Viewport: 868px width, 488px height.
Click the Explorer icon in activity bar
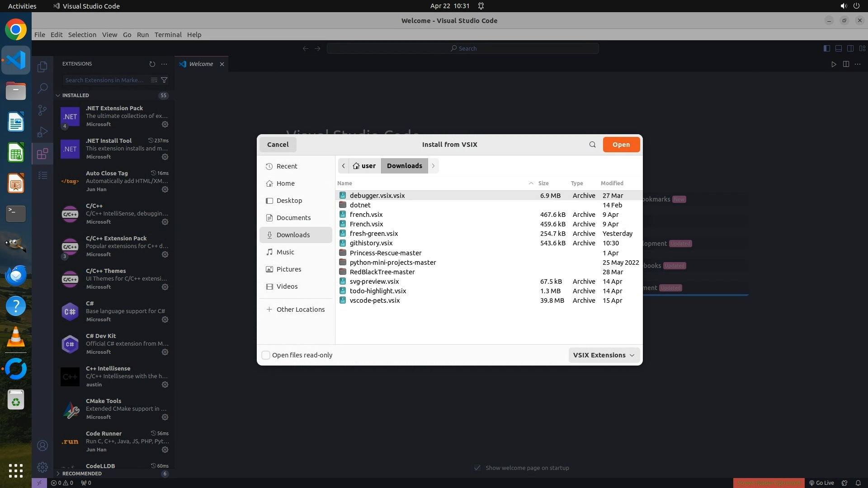click(42, 67)
